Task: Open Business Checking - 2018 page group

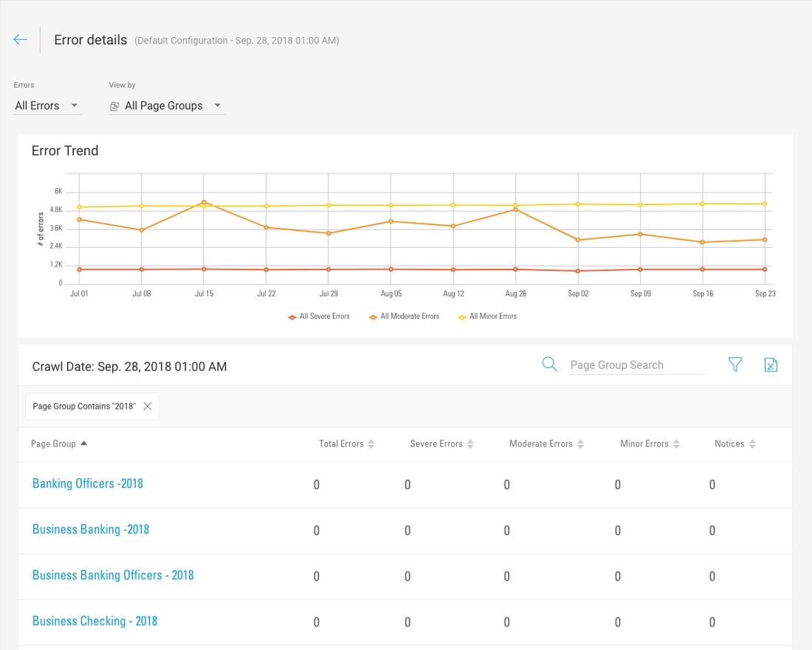Action: point(94,621)
